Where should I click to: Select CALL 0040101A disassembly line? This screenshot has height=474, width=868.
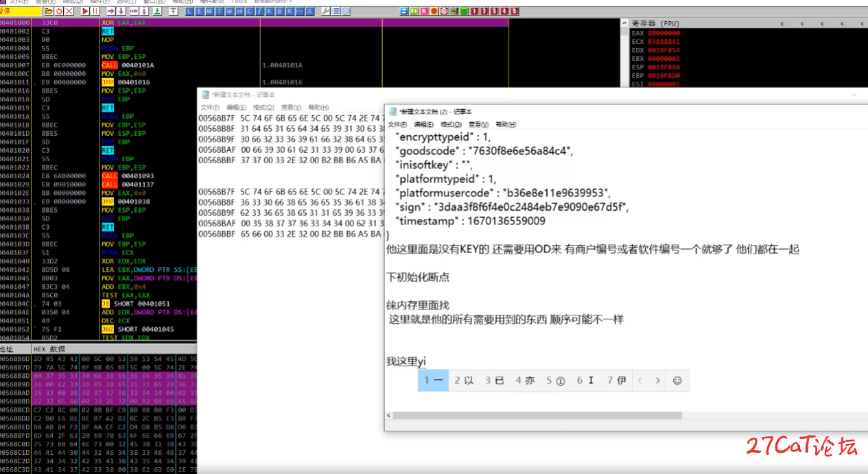click(x=128, y=65)
